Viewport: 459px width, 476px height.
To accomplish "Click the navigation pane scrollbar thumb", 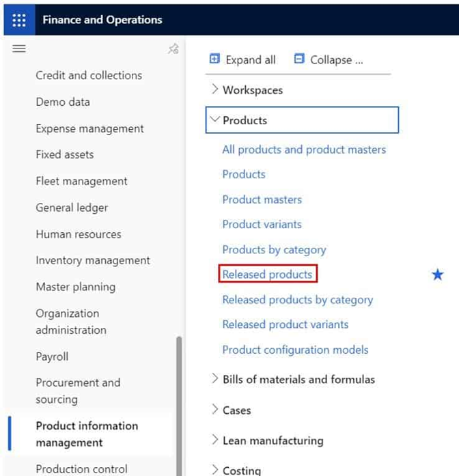I will (x=179, y=406).
